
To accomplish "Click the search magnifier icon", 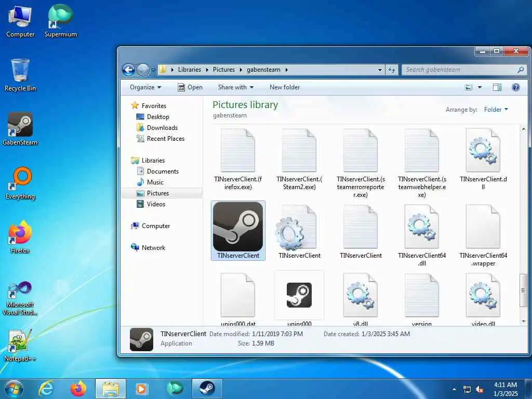I will pos(521,70).
